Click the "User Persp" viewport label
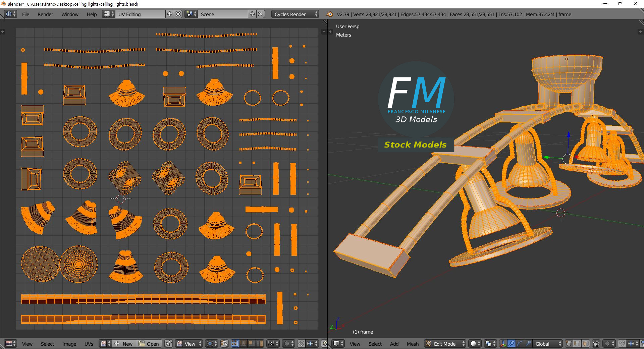644x349 pixels. click(347, 26)
